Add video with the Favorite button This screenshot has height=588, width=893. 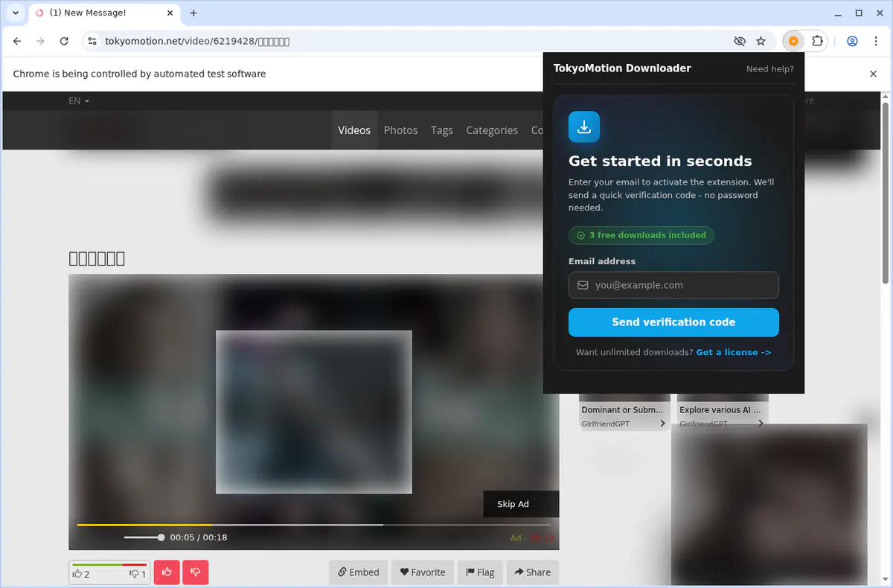[423, 572]
